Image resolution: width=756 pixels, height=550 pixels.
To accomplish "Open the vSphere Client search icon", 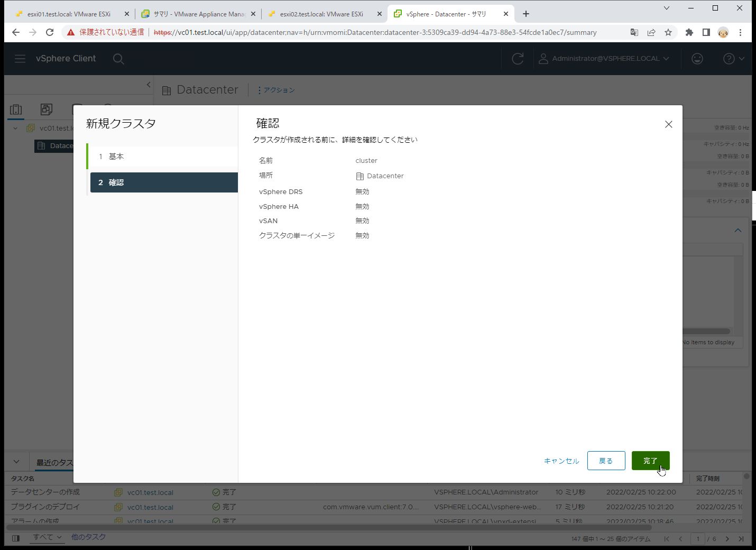I will pyautogui.click(x=118, y=59).
